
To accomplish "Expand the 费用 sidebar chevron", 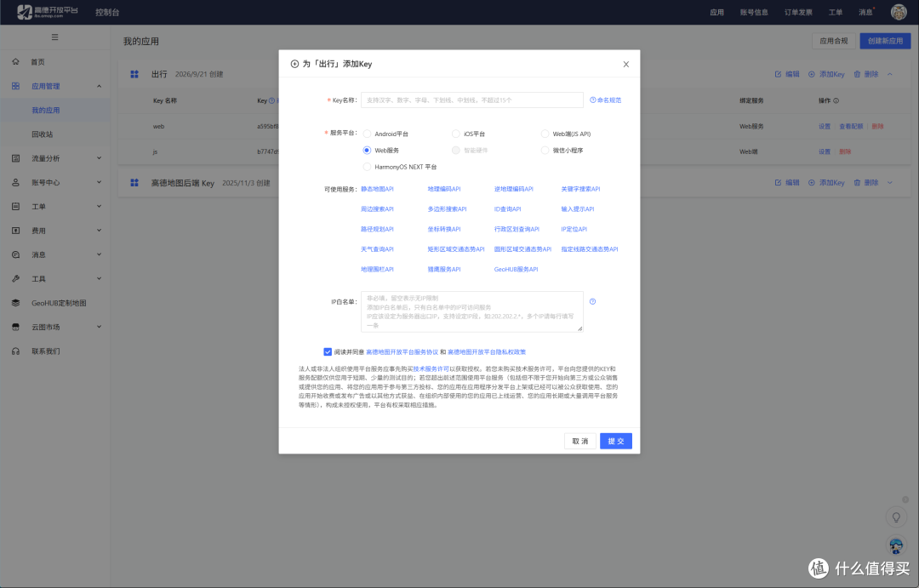I will (99, 231).
